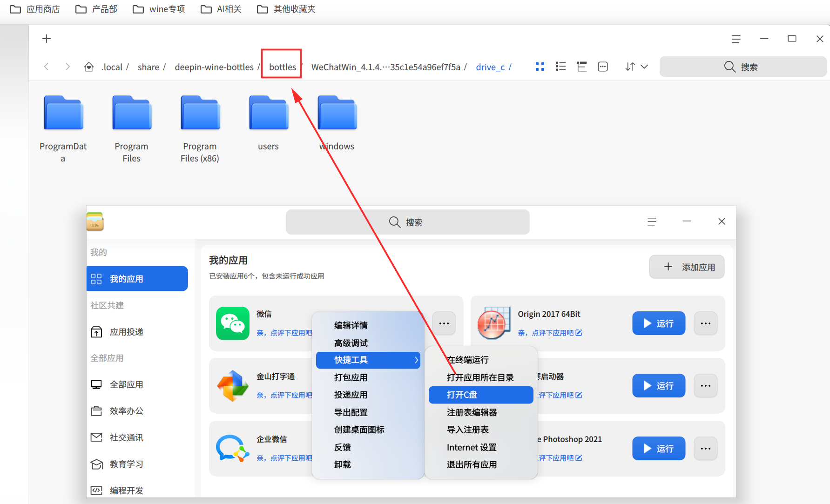Screen dimensions: 830x504
Task: Open the Program Files (x86) folder
Action: click(200, 113)
